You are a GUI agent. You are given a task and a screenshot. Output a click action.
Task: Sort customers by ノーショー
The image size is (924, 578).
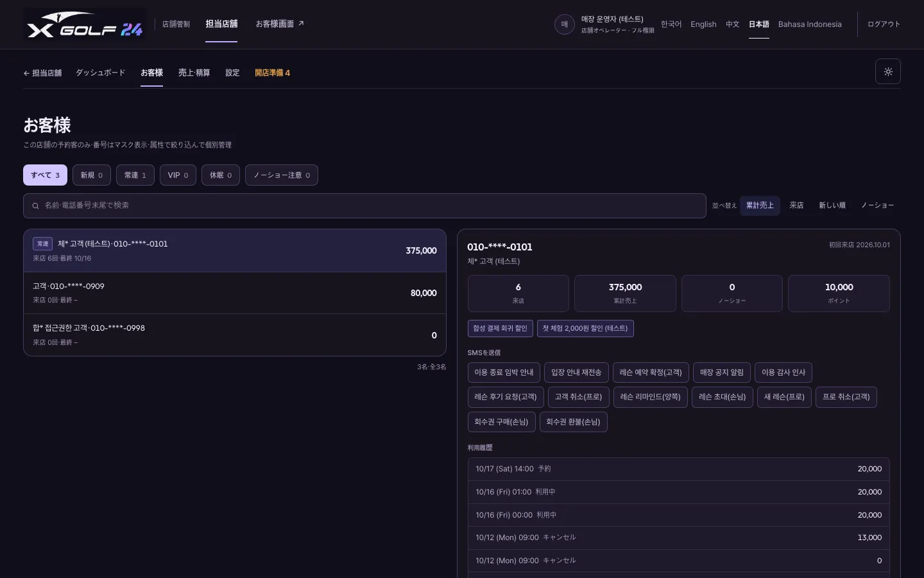click(877, 206)
